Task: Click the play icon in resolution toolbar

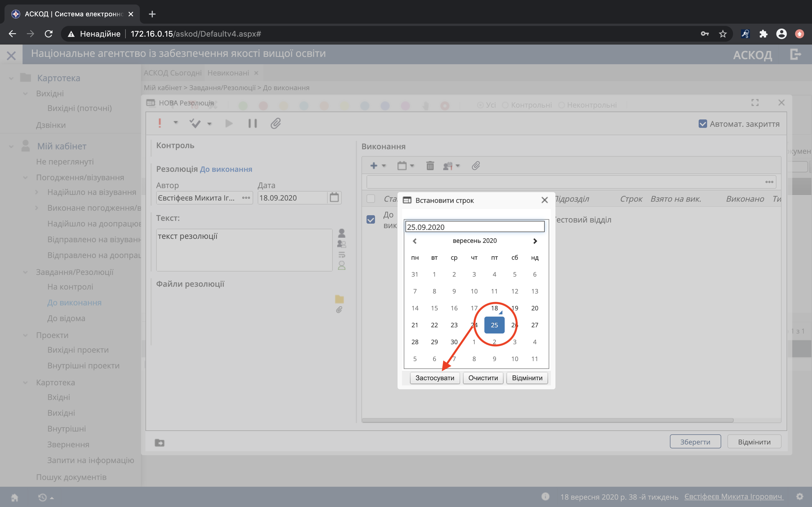Action: tap(229, 123)
